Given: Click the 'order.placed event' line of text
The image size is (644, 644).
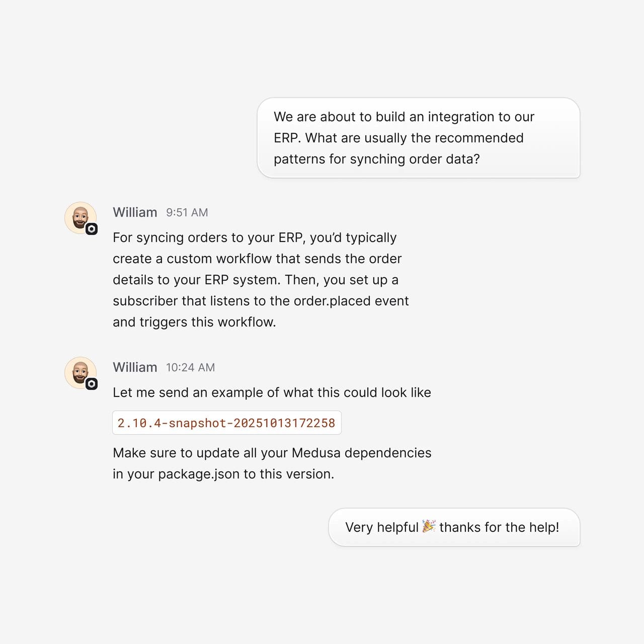Looking at the screenshot, I should pyautogui.click(x=261, y=301).
